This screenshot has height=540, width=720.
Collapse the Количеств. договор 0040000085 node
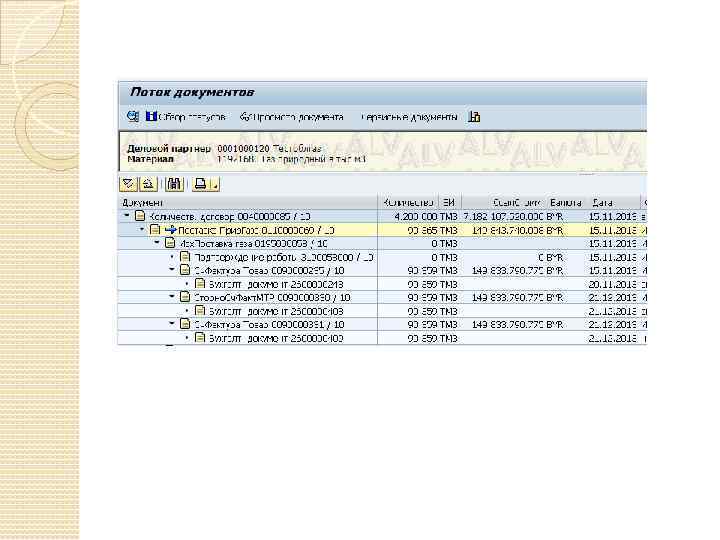point(127,215)
